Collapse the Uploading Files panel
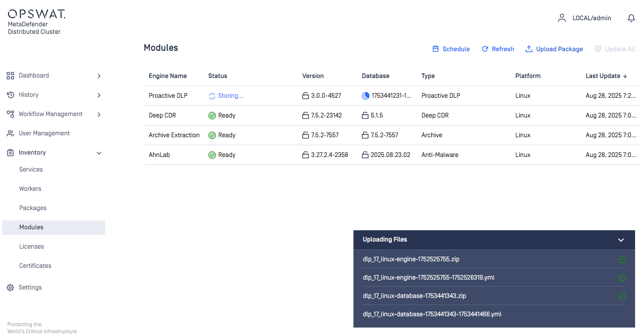The image size is (644, 336). click(621, 240)
